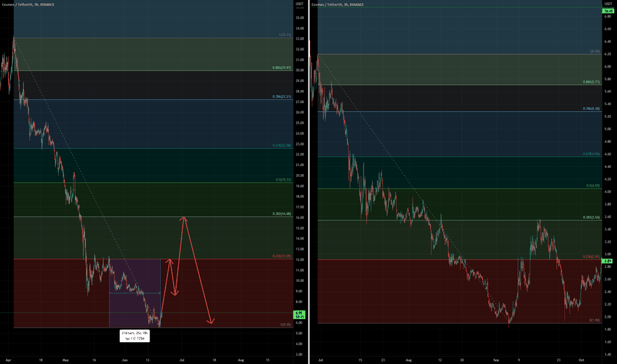Select the date range measurement tooltip below the chart

coord(134,336)
